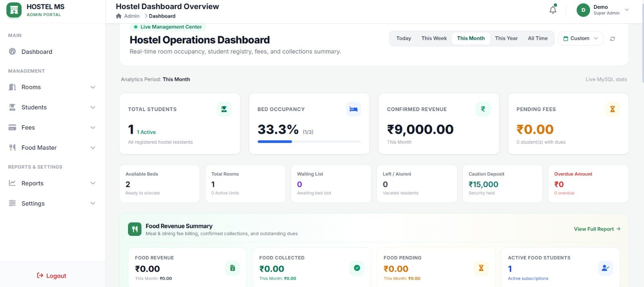
Task: Click the home icon in breadcrumb
Action: (119, 16)
